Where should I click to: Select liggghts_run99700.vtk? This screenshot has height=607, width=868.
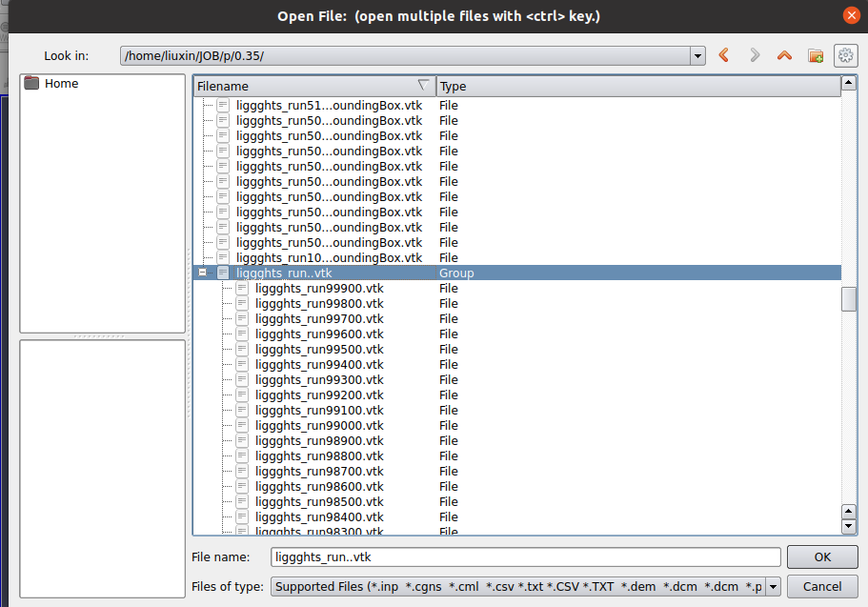[x=319, y=318]
